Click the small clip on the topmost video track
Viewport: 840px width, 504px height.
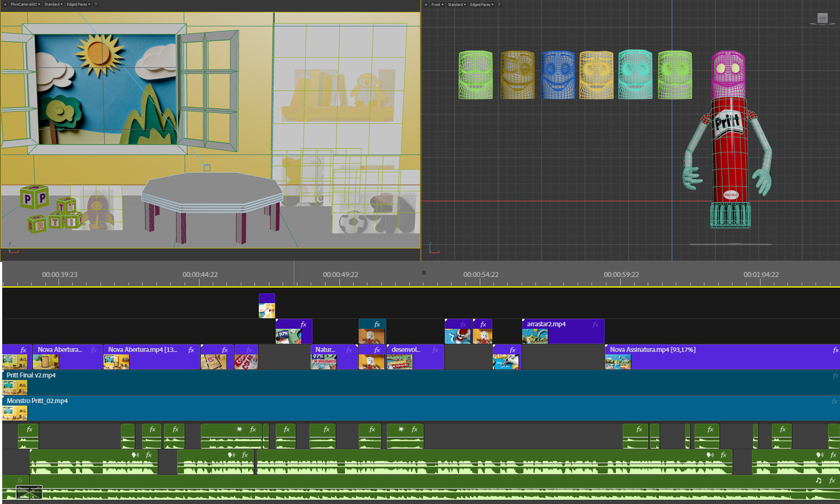(x=267, y=305)
